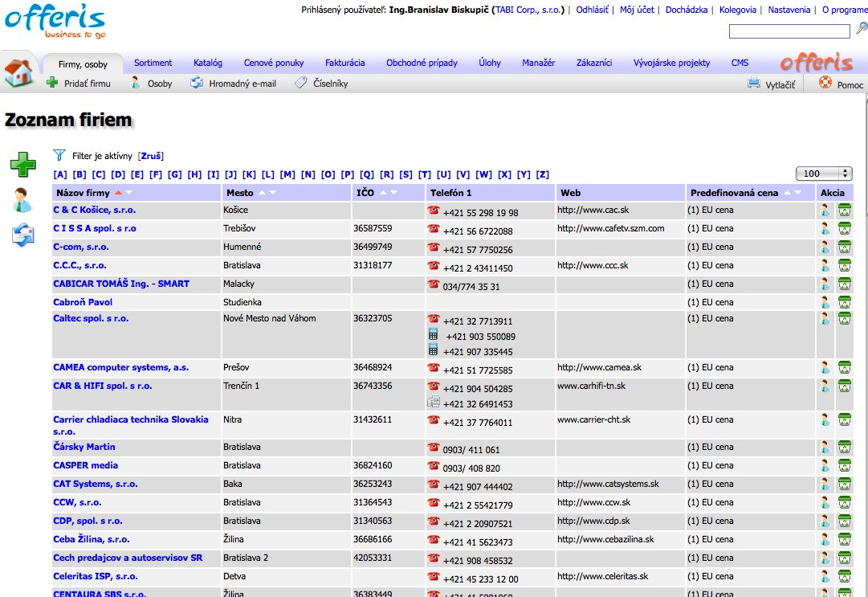Switch to the Zákazníci tab
868x597 pixels.
[x=594, y=63]
